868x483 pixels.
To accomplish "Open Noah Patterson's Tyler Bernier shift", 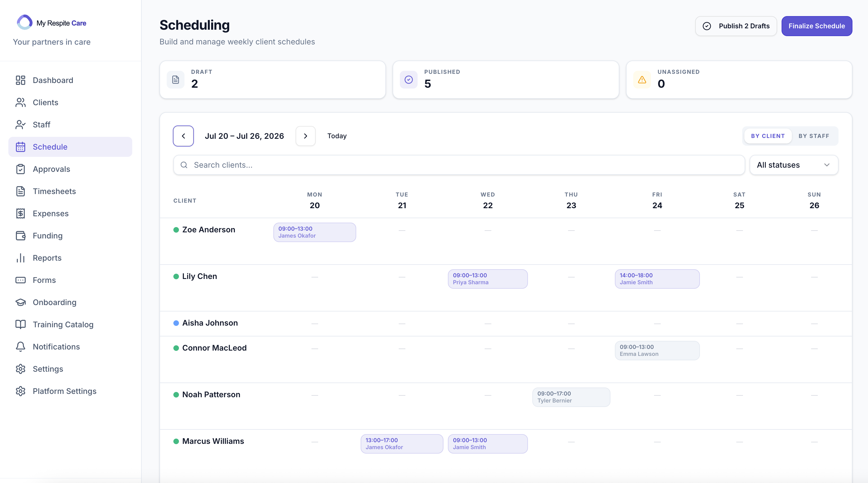I will coord(571,397).
